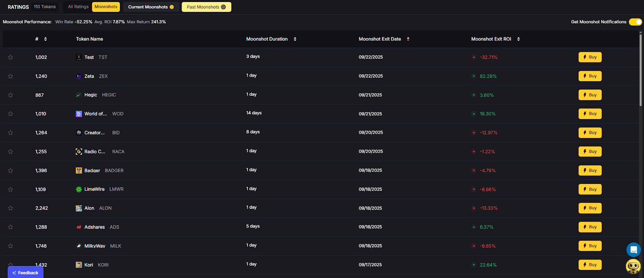Star the Radio C... RACA row
This screenshot has width=644, height=278.
point(10,152)
